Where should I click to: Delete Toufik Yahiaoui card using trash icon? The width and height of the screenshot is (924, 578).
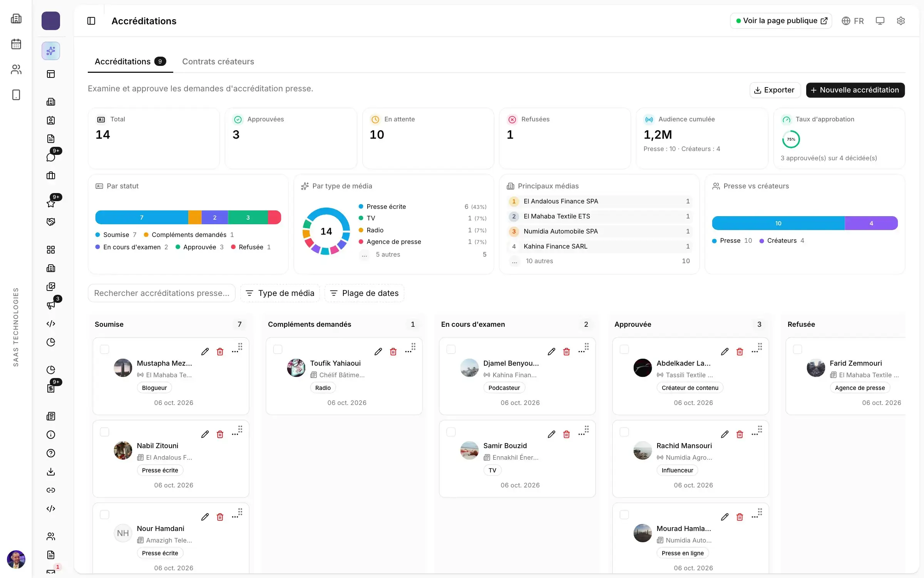pos(393,351)
